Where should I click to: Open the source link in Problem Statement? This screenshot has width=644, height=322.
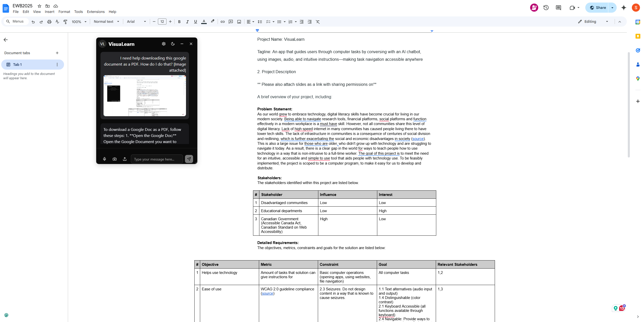pos(418,139)
